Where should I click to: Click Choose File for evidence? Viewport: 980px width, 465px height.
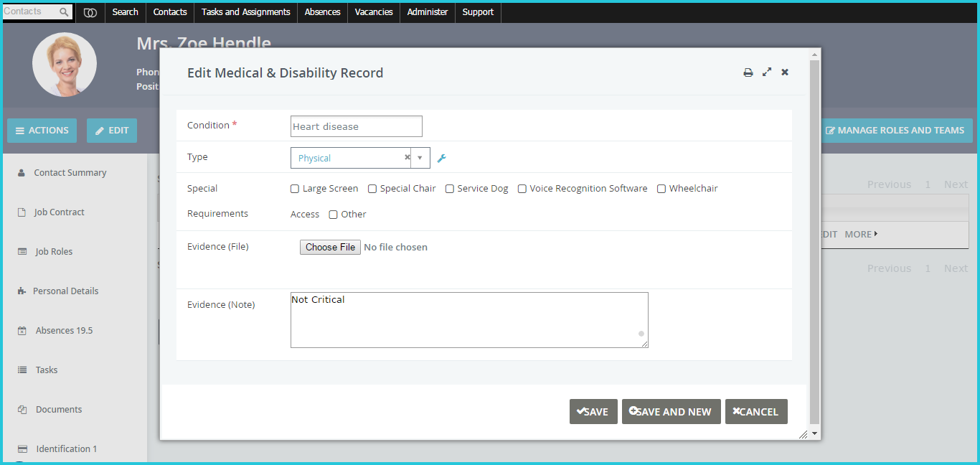pos(330,247)
